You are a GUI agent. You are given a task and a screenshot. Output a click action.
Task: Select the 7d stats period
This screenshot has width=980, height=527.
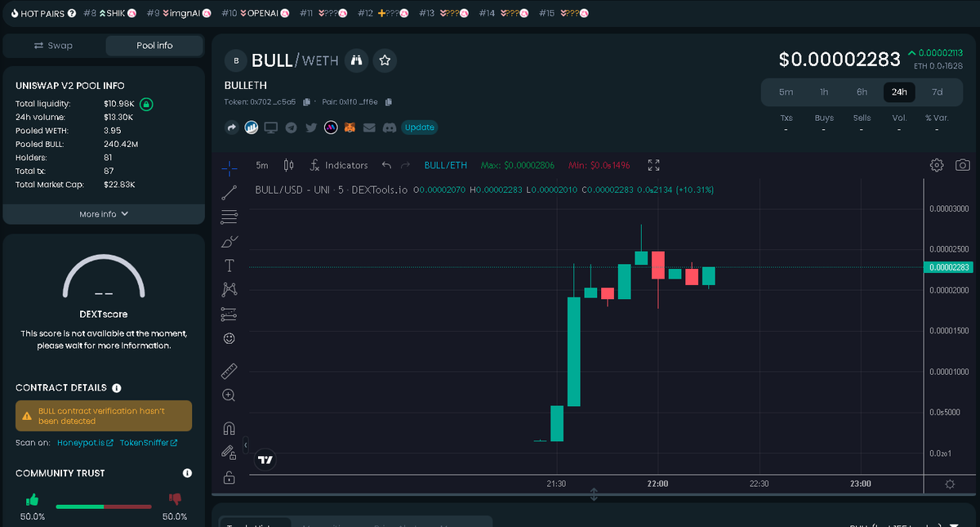pos(937,92)
